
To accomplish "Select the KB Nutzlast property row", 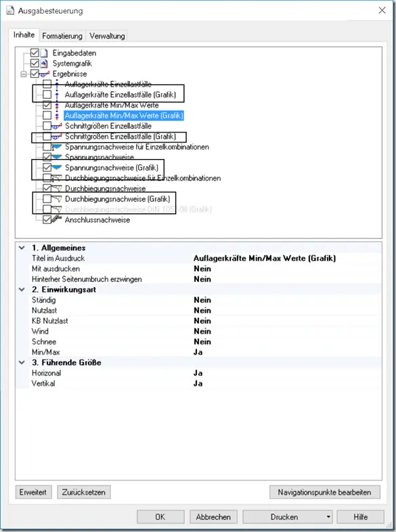I will (x=198, y=321).
